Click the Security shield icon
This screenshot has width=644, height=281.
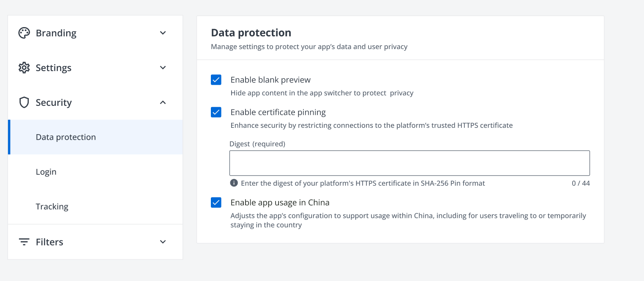[x=24, y=102]
